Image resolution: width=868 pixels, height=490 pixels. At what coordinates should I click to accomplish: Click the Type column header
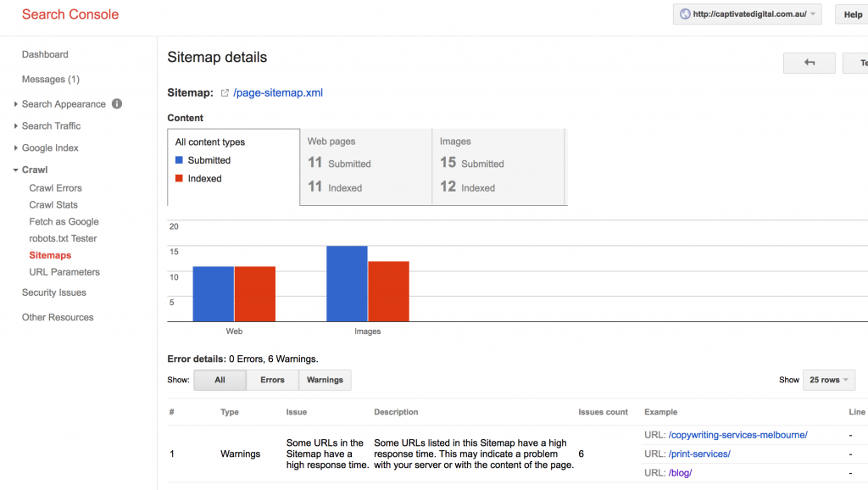coord(230,412)
